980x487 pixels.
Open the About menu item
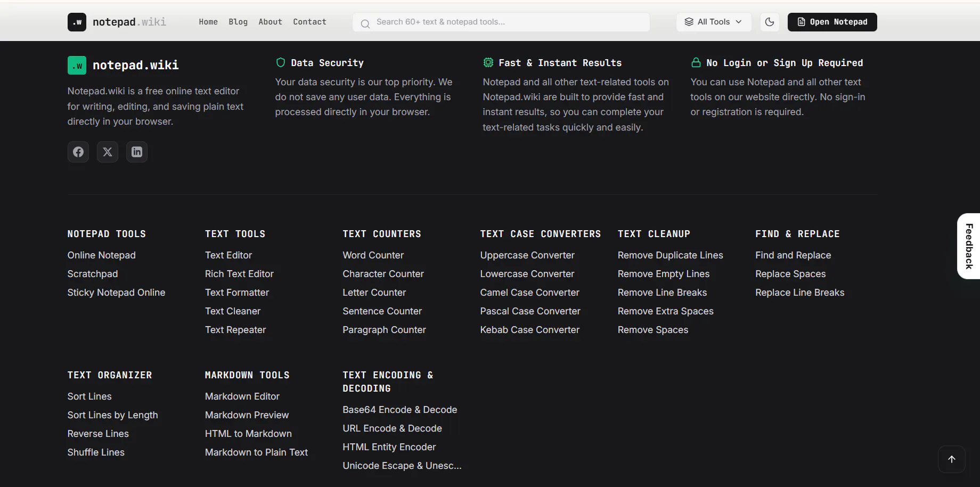coord(270,22)
